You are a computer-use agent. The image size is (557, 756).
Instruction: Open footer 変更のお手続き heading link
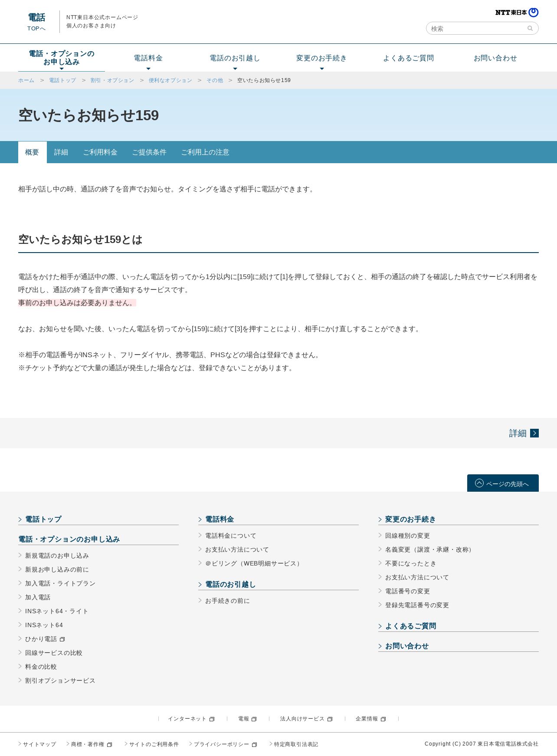tap(410, 519)
